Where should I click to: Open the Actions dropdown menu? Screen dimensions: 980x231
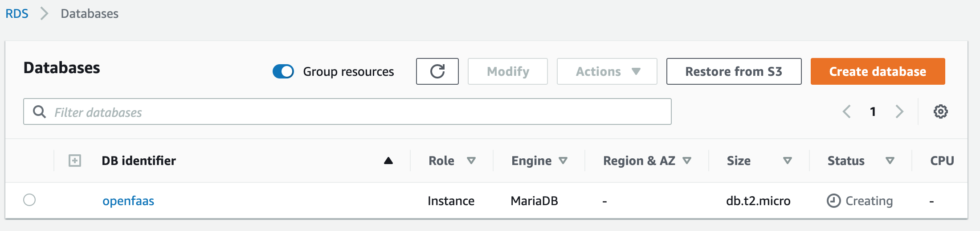[607, 71]
